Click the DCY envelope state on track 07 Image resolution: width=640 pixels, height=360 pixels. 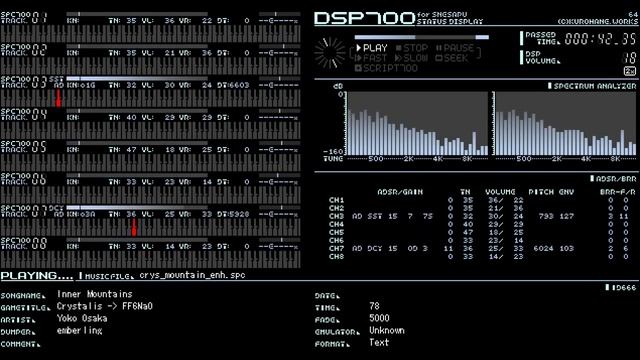coord(56,208)
